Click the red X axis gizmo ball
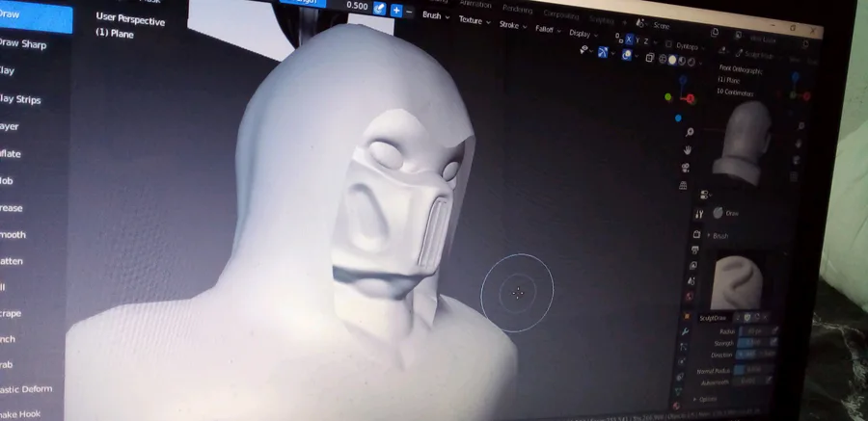 tap(691, 99)
